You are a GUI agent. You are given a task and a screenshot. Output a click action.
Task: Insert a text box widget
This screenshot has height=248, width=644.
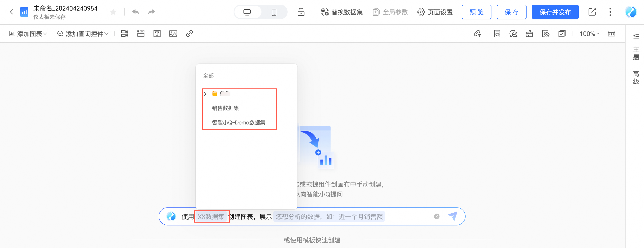157,34
